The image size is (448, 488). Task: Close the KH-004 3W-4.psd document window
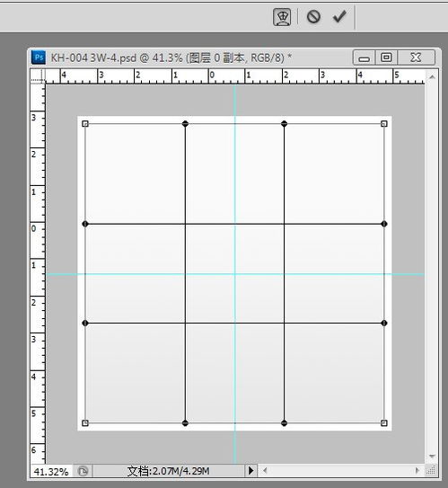pyautogui.click(x=416, y=58)
